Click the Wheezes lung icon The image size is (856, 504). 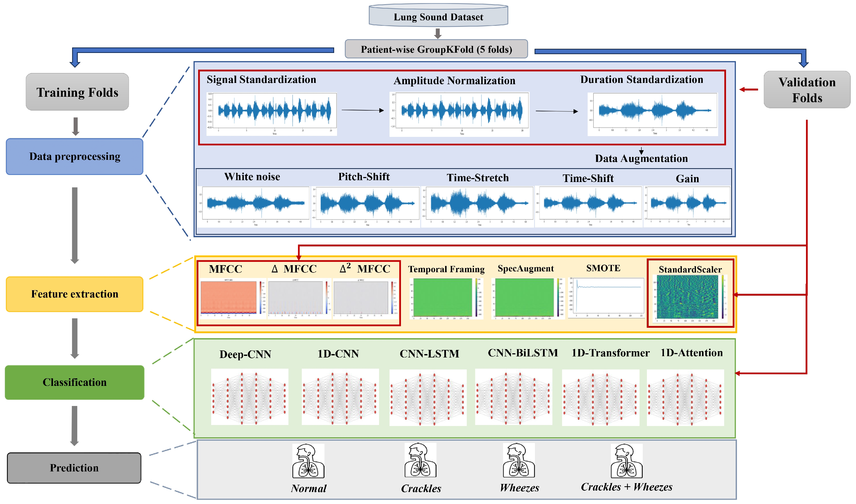(519, 460)
